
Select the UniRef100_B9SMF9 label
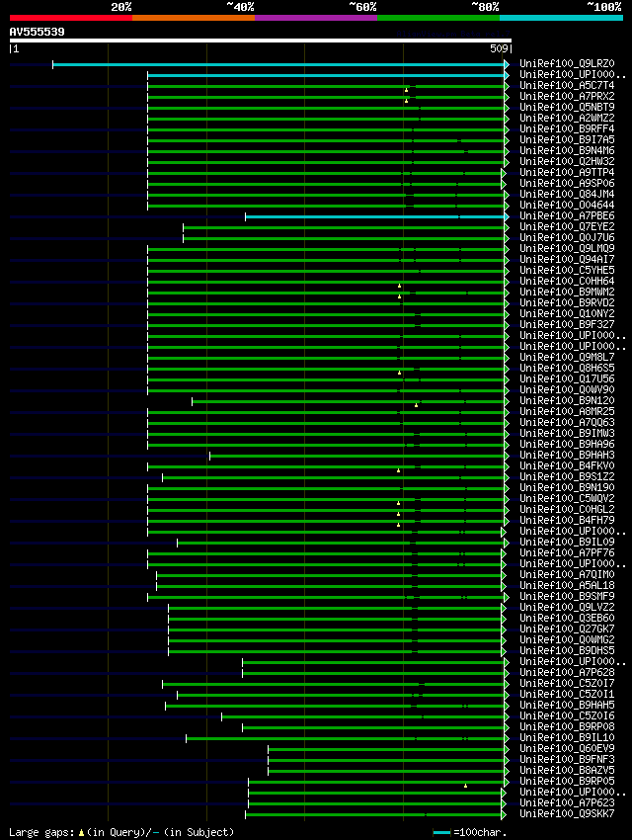567,597
